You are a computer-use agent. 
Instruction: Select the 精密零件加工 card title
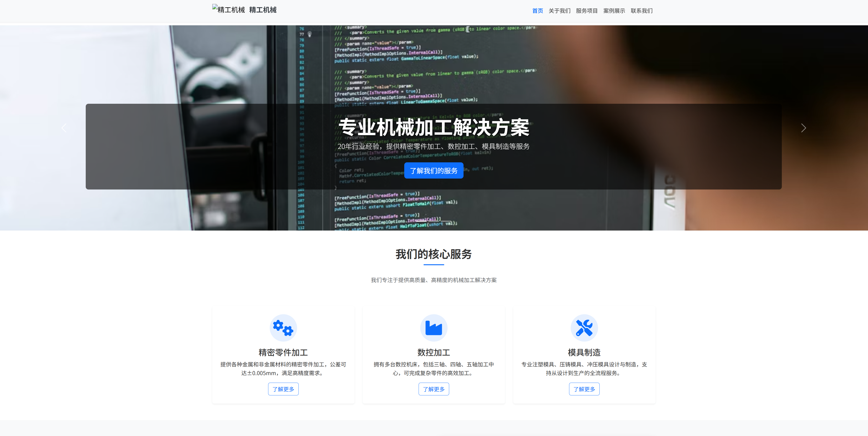point(283,353)
